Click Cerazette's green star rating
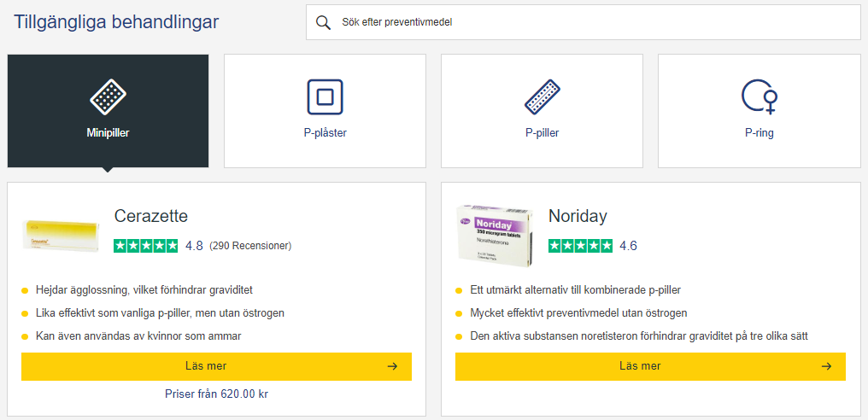The image size is (868, 420). tap(146, 246)
